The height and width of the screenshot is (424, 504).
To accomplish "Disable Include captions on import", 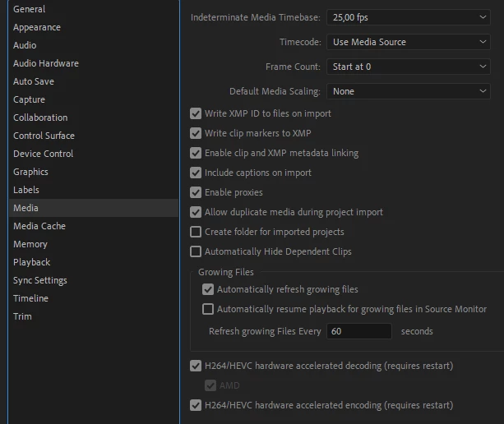I will tap(196, 173).
